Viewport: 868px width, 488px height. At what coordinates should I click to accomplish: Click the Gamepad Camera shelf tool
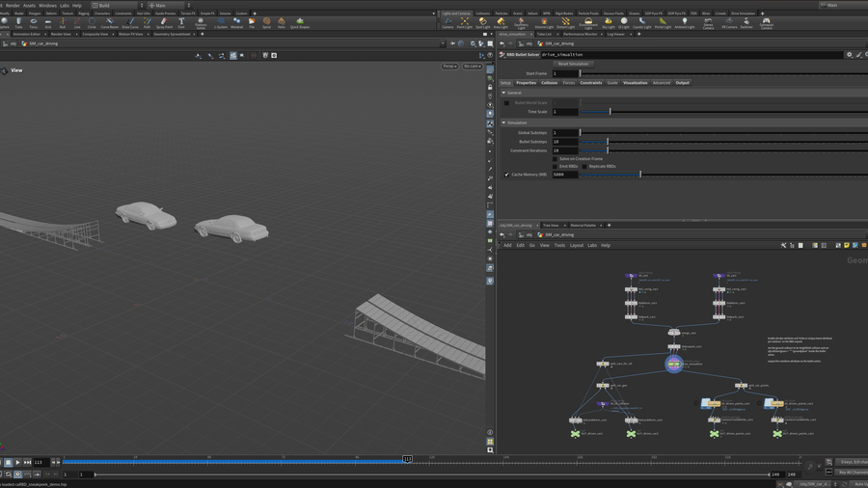point(766,22)
